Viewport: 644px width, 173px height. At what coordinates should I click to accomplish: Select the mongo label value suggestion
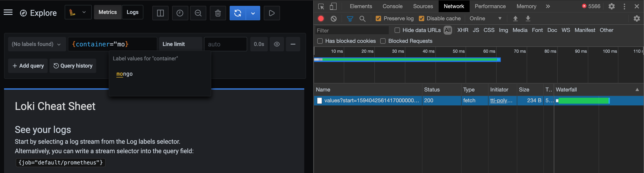pyautogui.click(x=124, y=74)
